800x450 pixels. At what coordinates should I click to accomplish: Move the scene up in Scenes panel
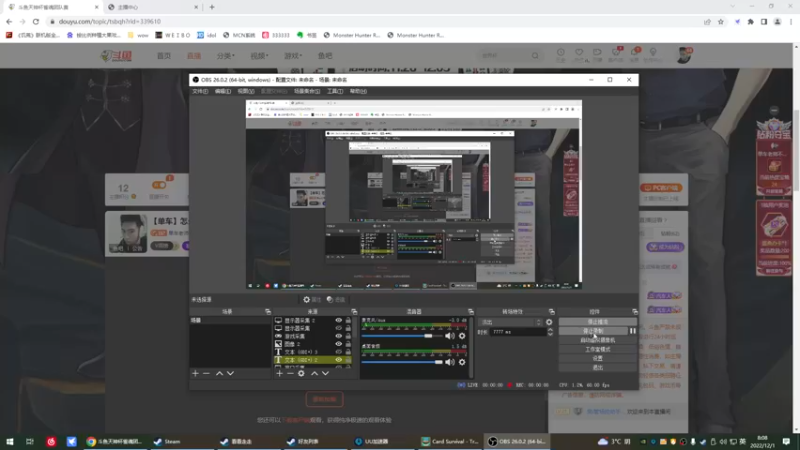(x=219, y=373)
